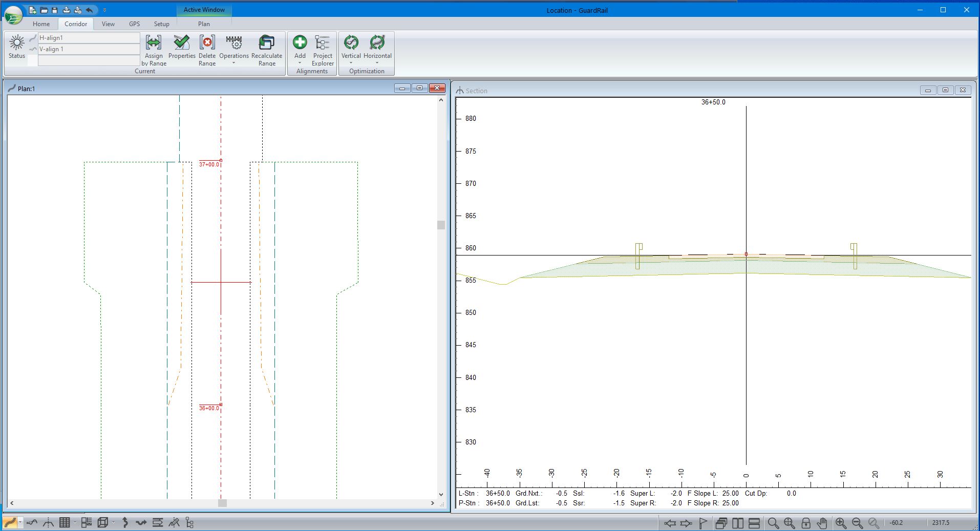Image resolution: width=980 pixels, height=531 pixels.
Task: Click the zoom extents crosshair magnifier
Action: click(790, 523)
